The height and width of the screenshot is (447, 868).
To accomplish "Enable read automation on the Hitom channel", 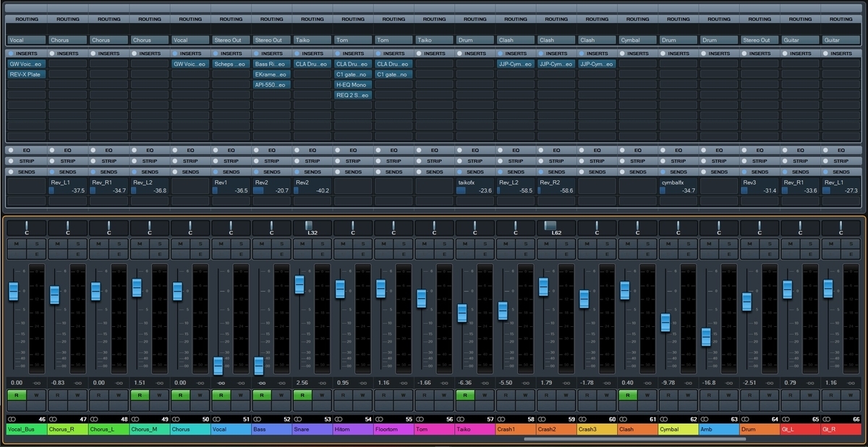I will pos(341,396).
